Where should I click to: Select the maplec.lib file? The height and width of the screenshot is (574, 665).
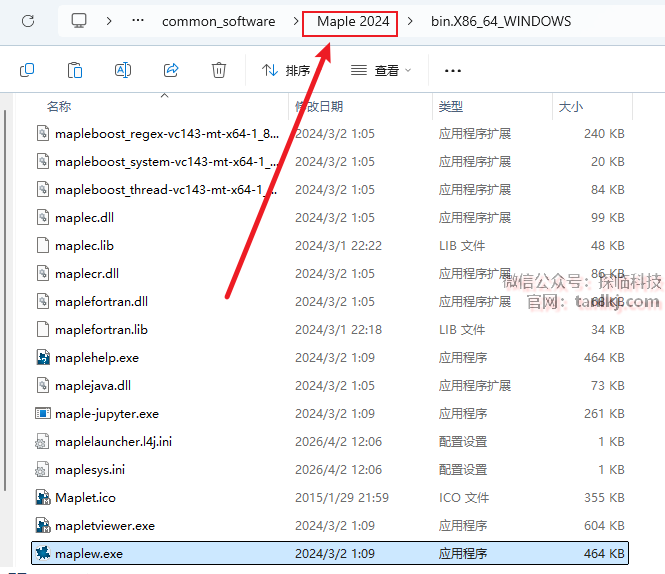(84, 246)
